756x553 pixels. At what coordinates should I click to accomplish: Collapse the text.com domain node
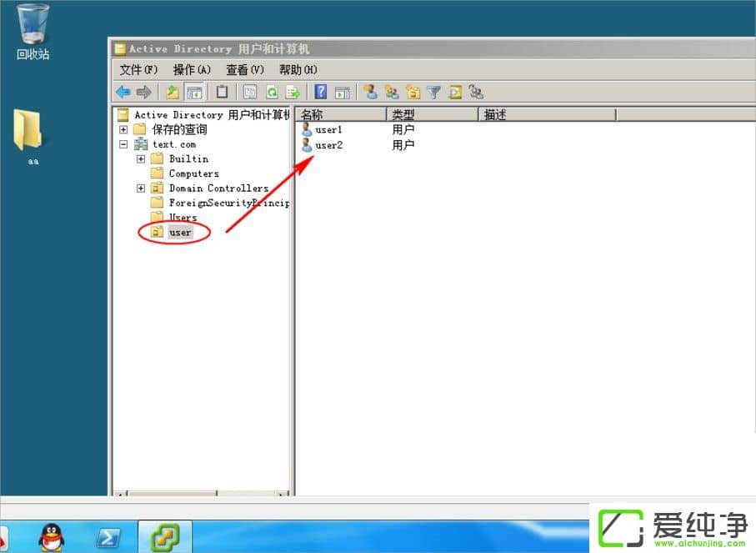123,144
